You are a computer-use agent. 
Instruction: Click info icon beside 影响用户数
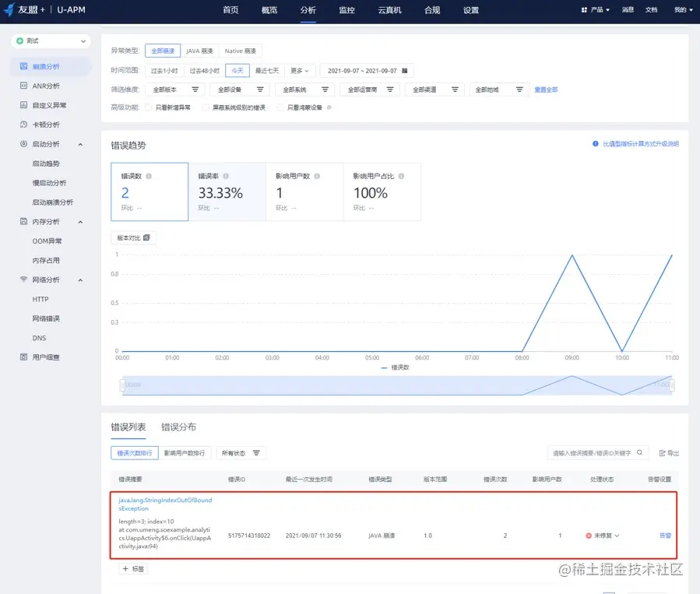[x=317, y=176]
